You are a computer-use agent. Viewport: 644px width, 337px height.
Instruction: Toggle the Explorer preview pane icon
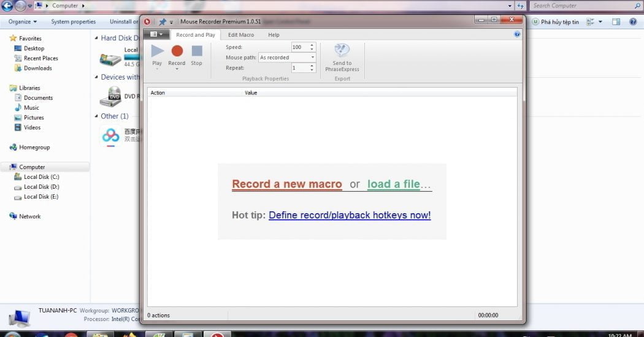pos(616,22)
